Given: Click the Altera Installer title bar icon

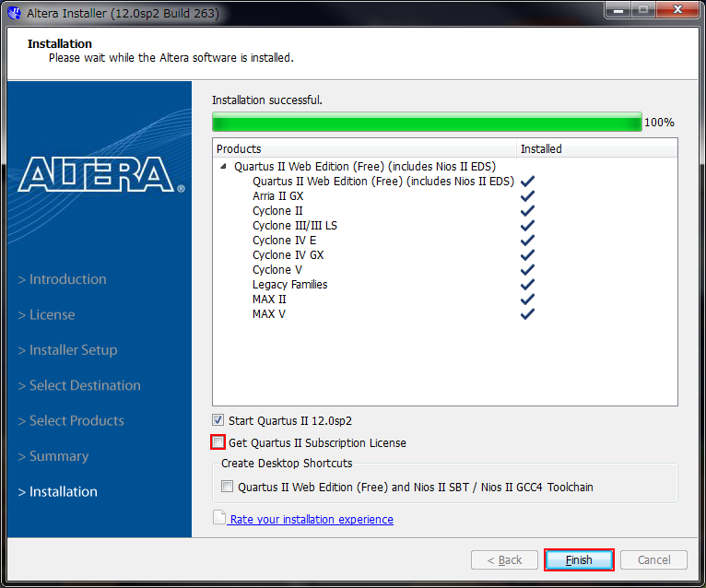Looking at the screenshot, I should coord(14,13).
